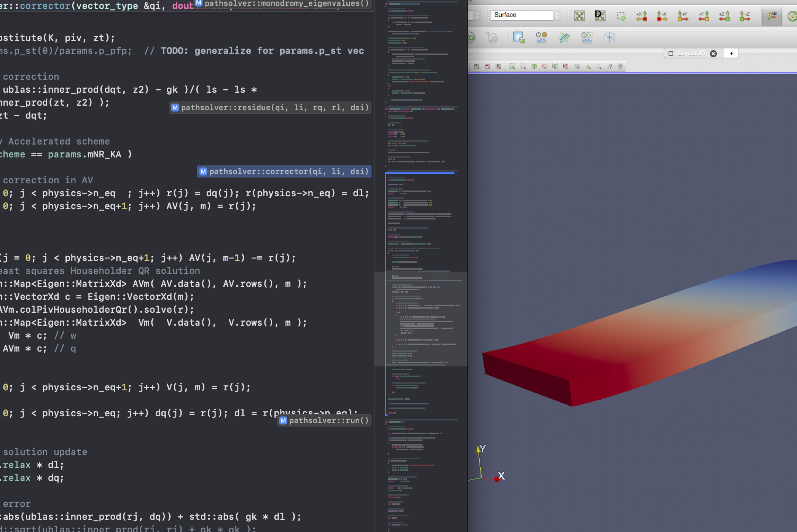
Task: Clear selection with trash icon
Action: point(621,66)
